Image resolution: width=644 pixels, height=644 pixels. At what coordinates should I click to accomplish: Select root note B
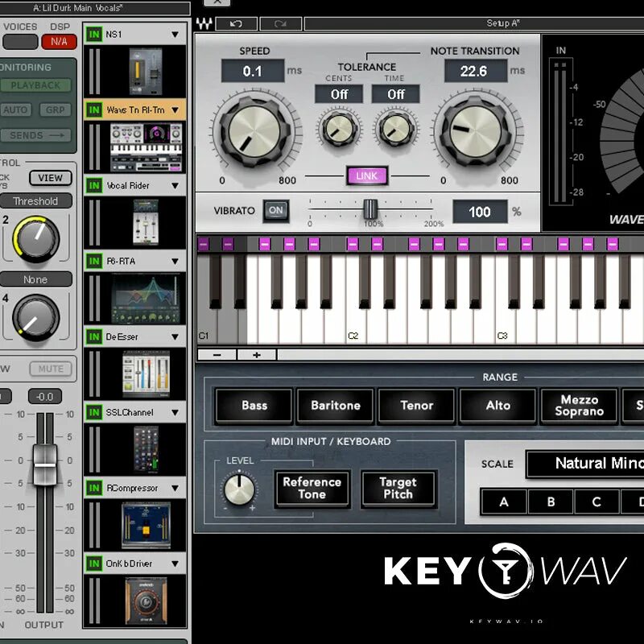(551, 502)
